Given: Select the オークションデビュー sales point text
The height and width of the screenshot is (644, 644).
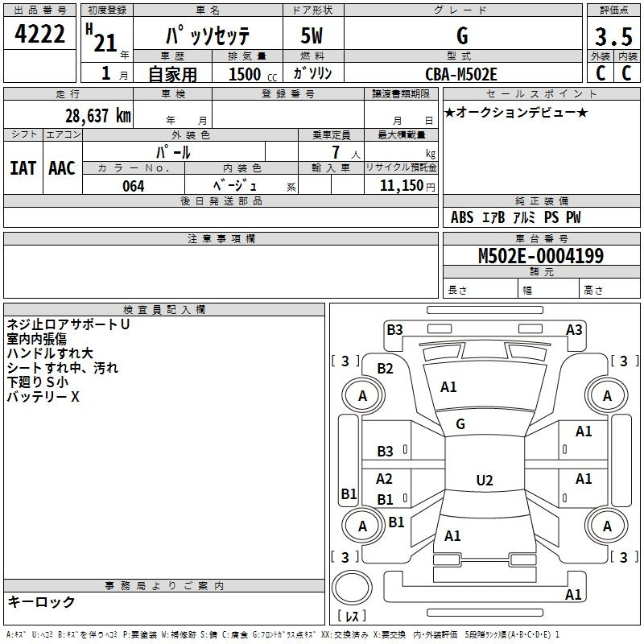Looking at the screenshot, I should [x=516, y=112].
